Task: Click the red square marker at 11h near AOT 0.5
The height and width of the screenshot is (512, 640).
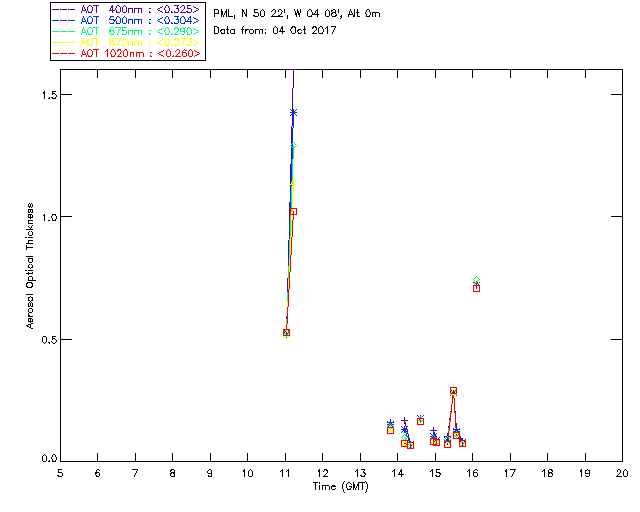Action: click(x=287, y=333)
